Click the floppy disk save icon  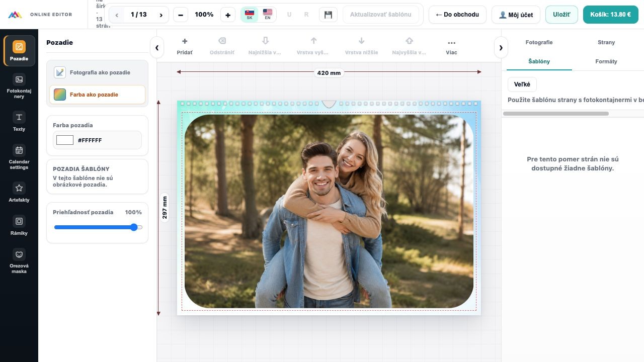328,15
